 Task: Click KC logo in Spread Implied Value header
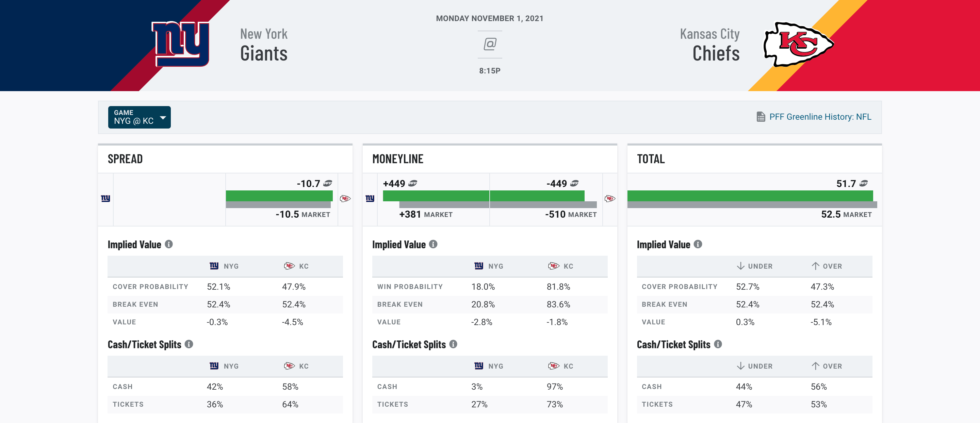(x=290, y=266)
